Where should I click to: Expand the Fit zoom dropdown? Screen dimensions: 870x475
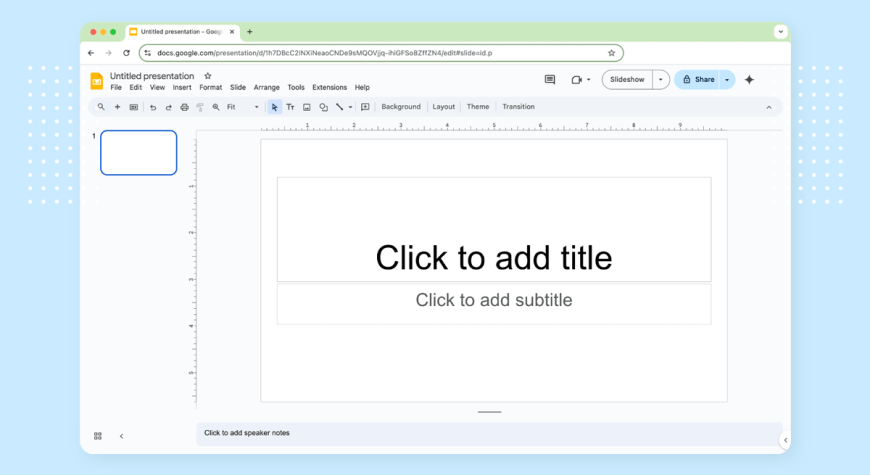(x=256, y=107)
